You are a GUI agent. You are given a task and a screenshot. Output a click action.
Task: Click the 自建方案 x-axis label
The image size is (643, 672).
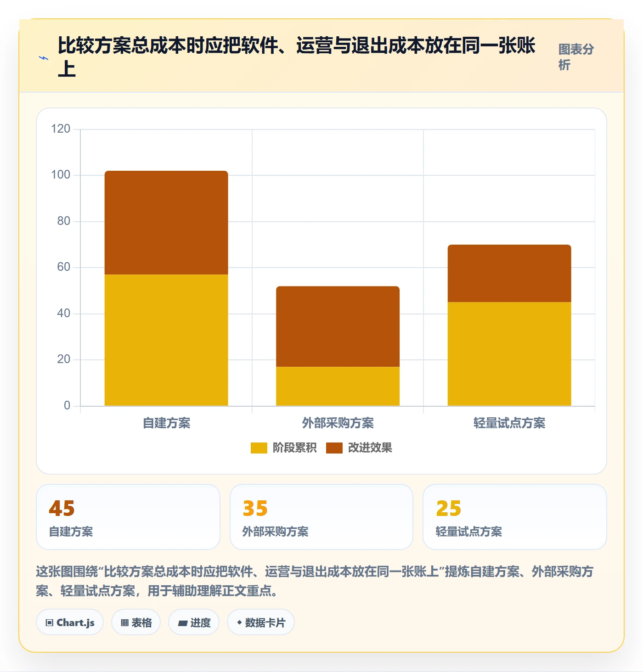click(x=166, y=423)
